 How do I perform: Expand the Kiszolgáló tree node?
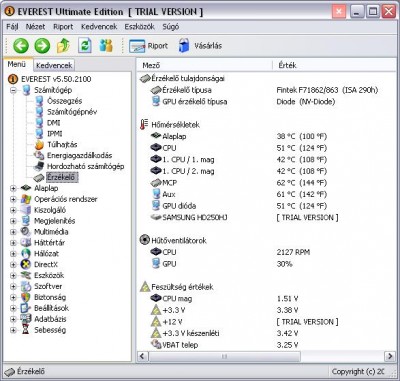click(13, 210)
